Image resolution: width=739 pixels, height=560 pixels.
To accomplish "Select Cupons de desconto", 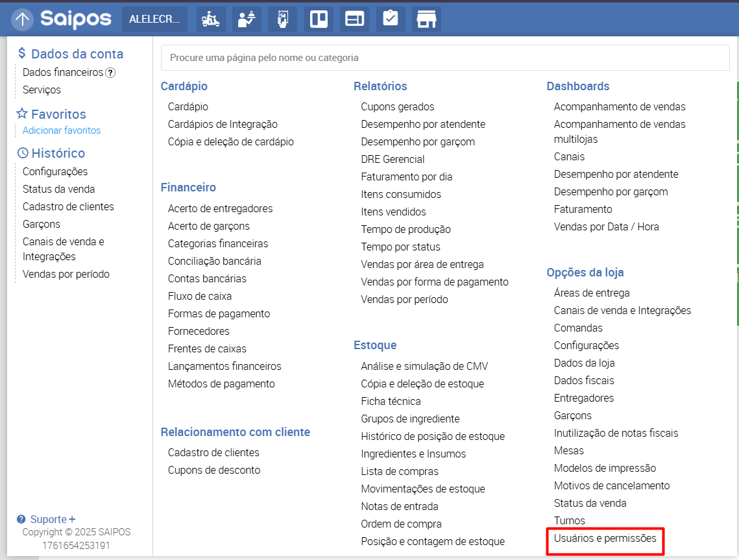I will 214,470.
